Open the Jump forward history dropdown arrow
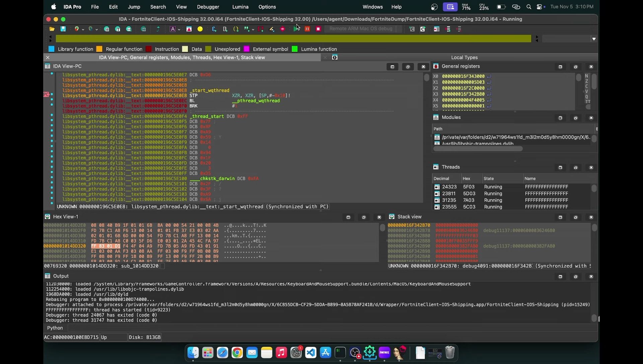643x364 pixels. (x=96, y=29)
